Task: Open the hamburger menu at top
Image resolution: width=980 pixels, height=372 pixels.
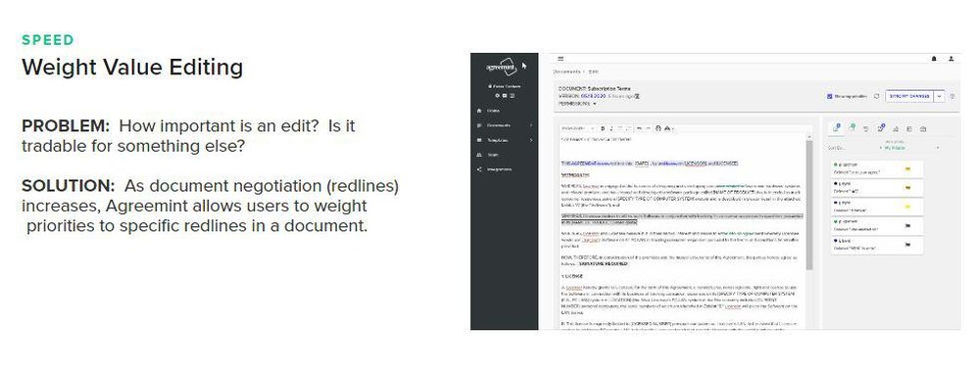Action: 561,59
